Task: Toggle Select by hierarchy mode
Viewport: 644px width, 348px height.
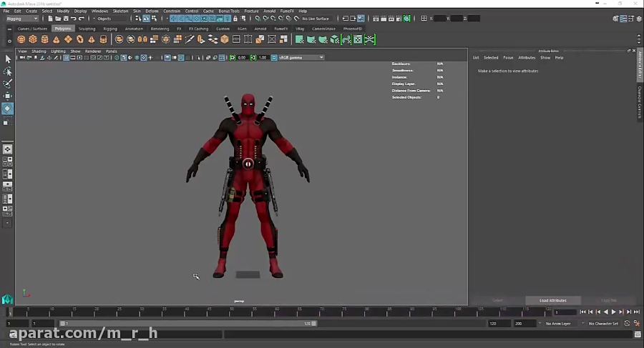Action: pyautogui.click(x=138, y=19)
